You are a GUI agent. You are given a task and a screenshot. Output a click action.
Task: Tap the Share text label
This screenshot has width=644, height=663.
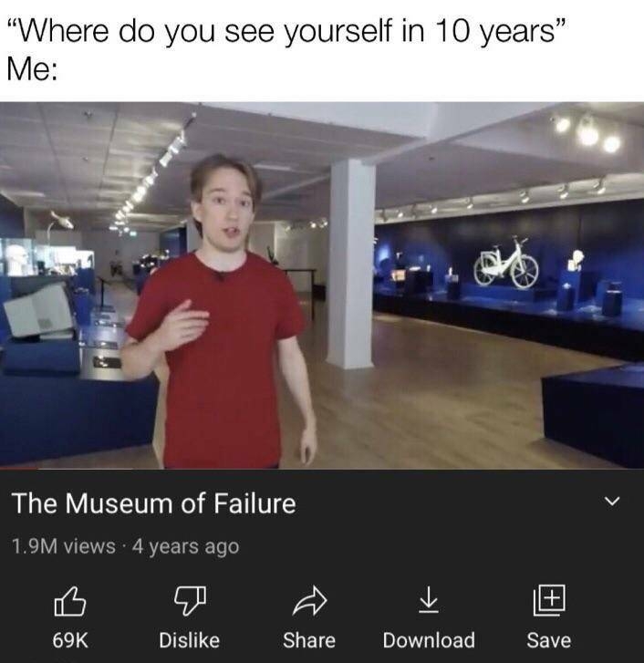pyautogui.click(x=309, y=639)
